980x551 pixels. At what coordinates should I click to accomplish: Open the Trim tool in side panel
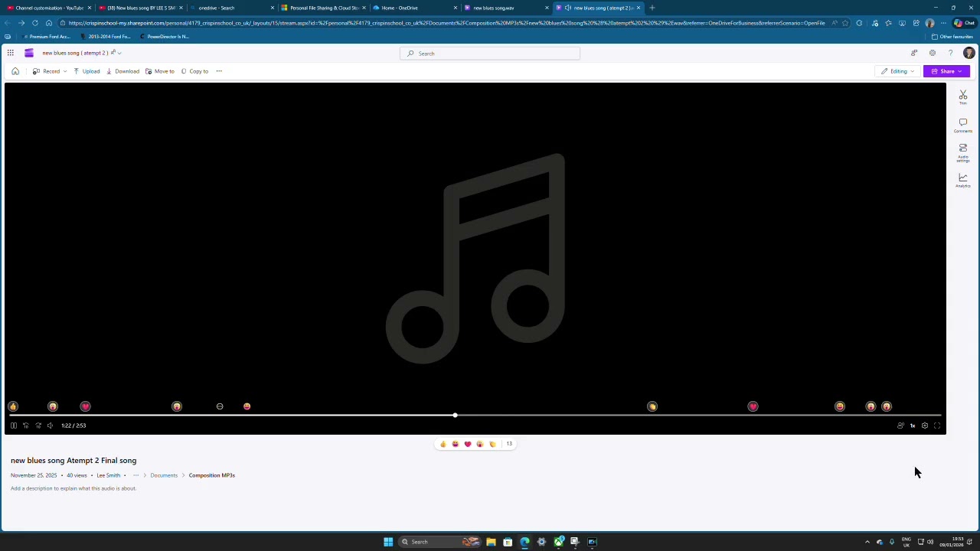(963, 97)
